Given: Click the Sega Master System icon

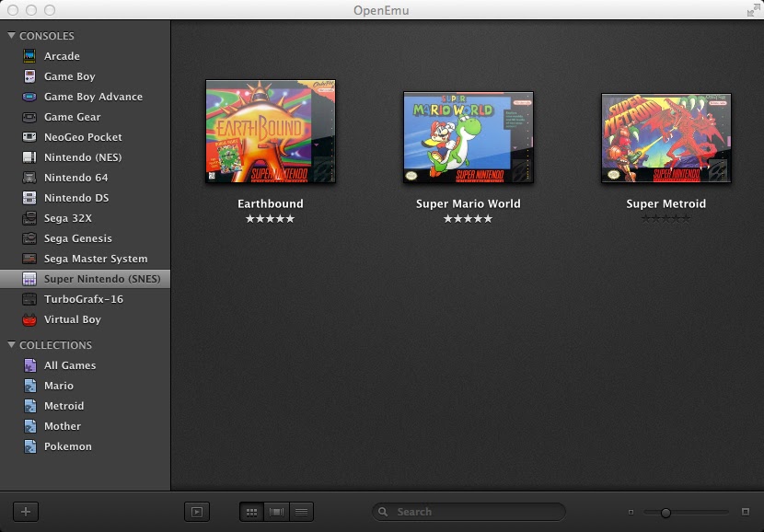Looking at the screenshot, I should click(29, 259).
